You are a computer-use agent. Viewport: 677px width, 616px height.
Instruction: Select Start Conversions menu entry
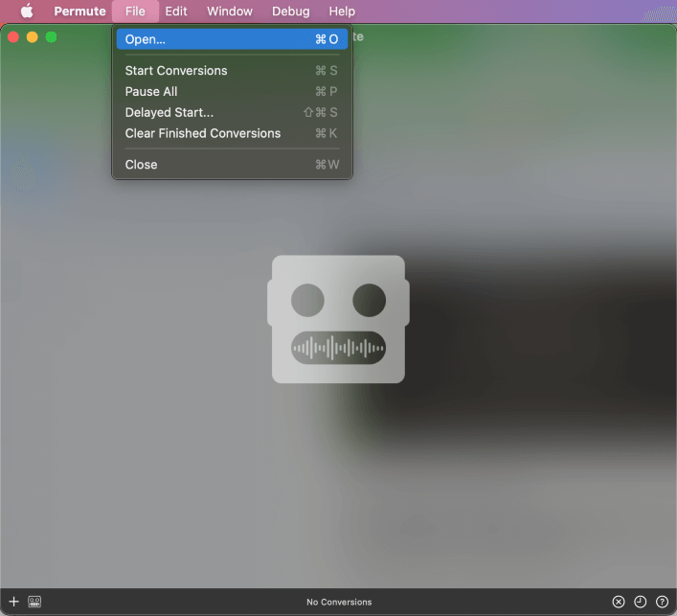(x=232, y=70)
